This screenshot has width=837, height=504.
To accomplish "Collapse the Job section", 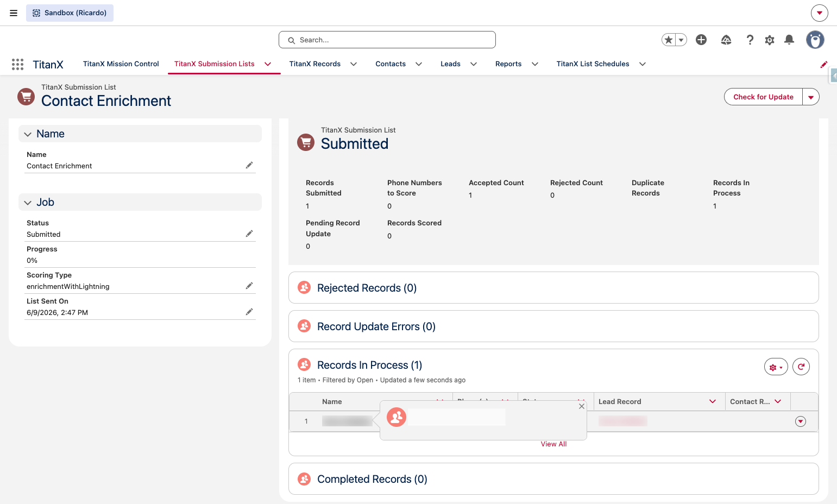I will click(x=28, y=203).
